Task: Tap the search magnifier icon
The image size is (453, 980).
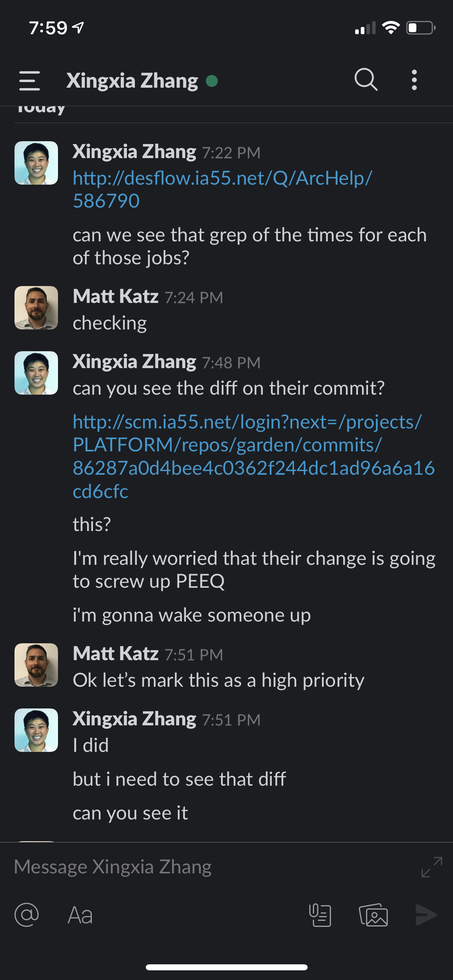Action: [366, 79]
